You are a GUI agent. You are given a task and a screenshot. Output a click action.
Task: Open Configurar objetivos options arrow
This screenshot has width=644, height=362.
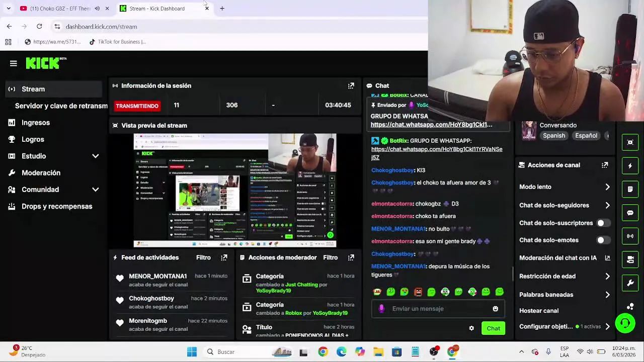(x=607, y=326)
